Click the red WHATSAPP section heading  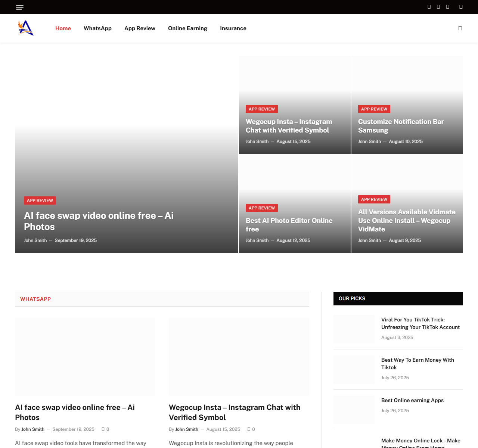[35, 299]
